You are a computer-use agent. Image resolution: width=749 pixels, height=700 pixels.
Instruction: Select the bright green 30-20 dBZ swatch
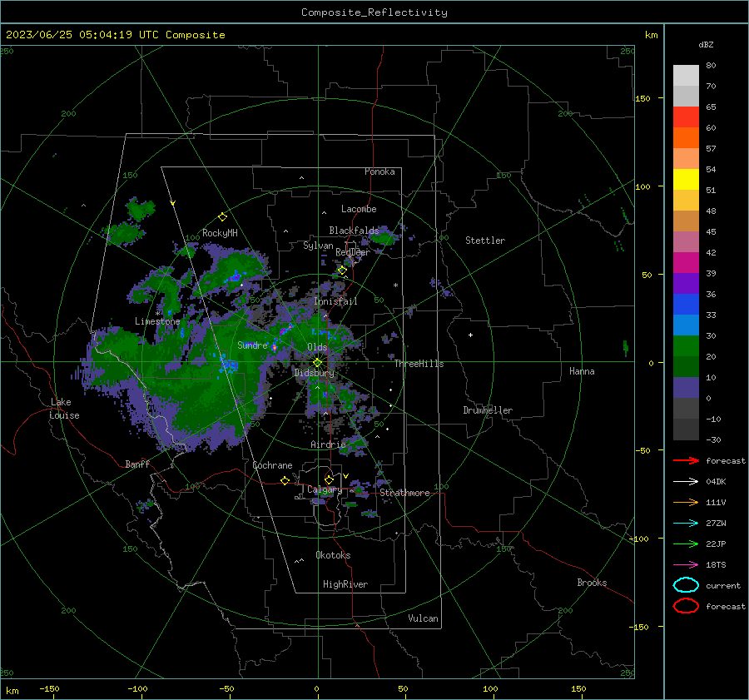pyautogui.click(x=686, y=345)
